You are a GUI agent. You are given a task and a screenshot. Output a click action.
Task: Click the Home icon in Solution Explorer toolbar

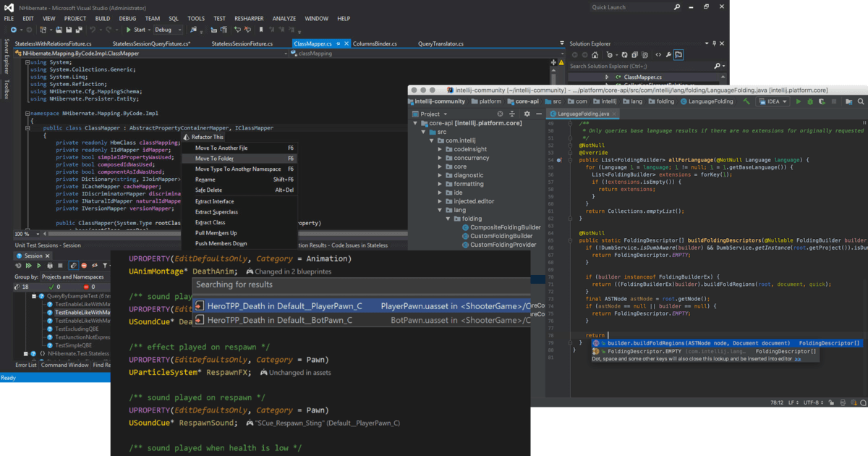[595, 55]
